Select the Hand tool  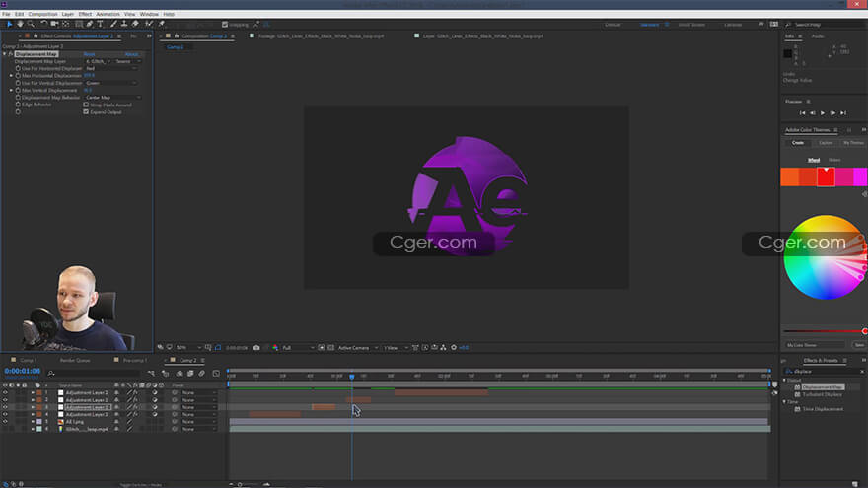pos(20,24)
